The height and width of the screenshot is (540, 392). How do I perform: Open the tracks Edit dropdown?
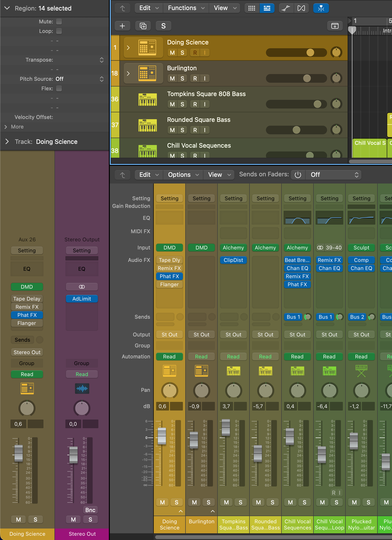click(149, 8)
